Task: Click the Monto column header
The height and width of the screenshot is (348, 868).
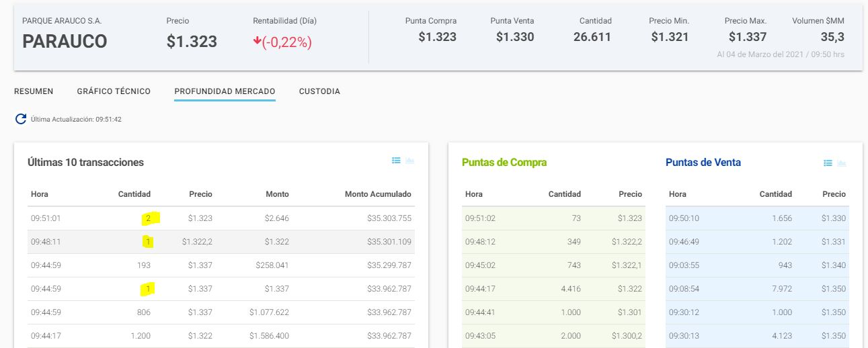Action: tap(277, 194)
